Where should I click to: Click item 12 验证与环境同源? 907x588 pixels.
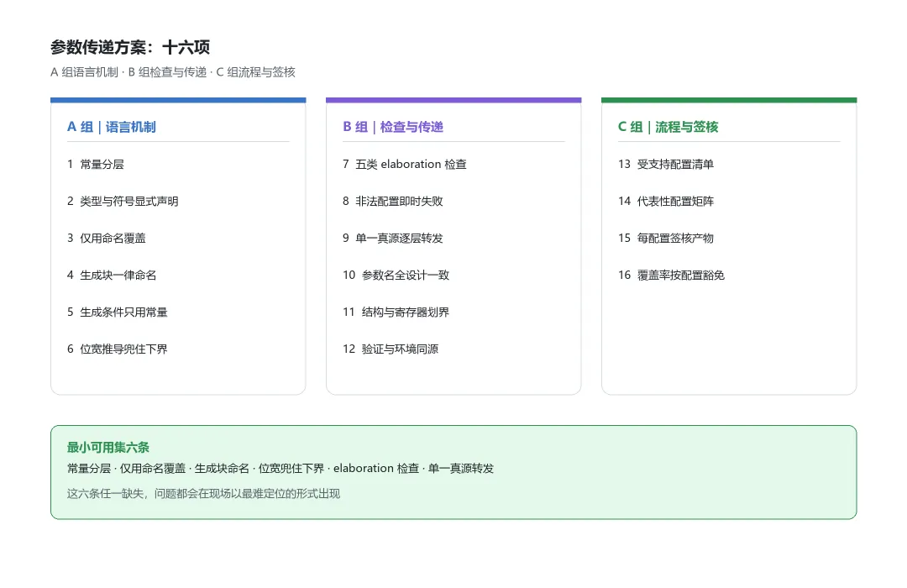pos(391,349)
